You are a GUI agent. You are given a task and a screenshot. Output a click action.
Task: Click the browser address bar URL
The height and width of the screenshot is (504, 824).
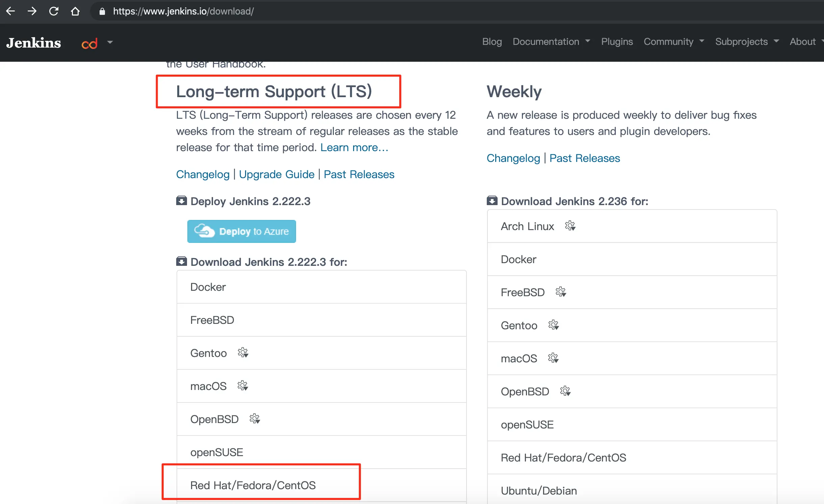tap(183, 11)
